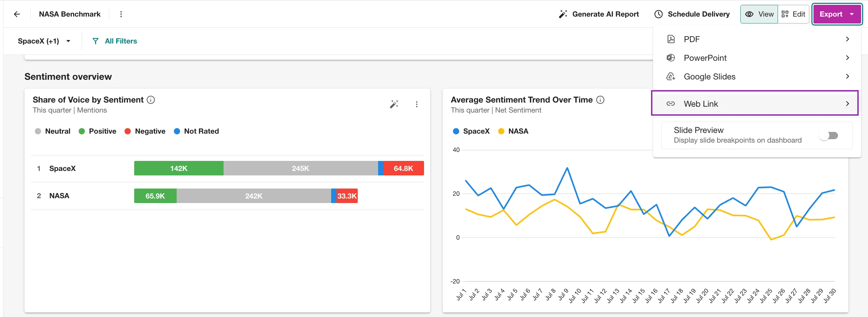
Task: Expand the SpaceX (+1) dropdown
Action: tap(44, 41)
